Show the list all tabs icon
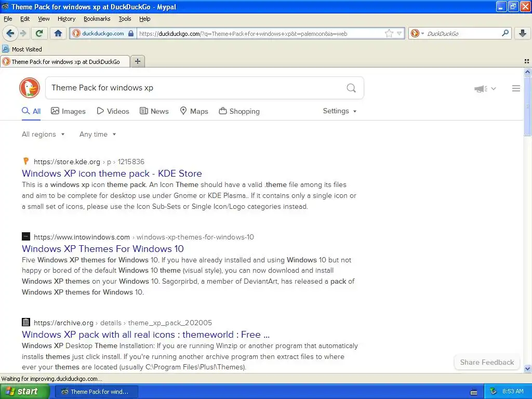532x399 pixels. click(x=527, y=61)
